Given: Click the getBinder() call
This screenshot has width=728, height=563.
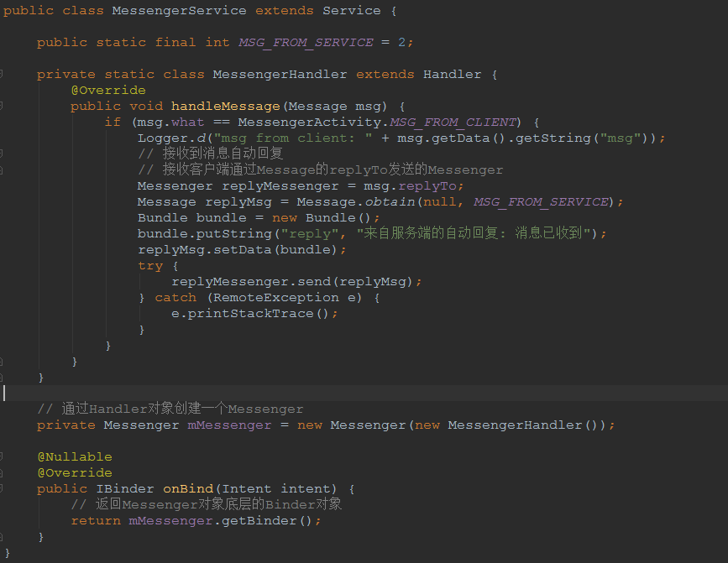Looking at the screenshot, I should [x=266, y=521].
